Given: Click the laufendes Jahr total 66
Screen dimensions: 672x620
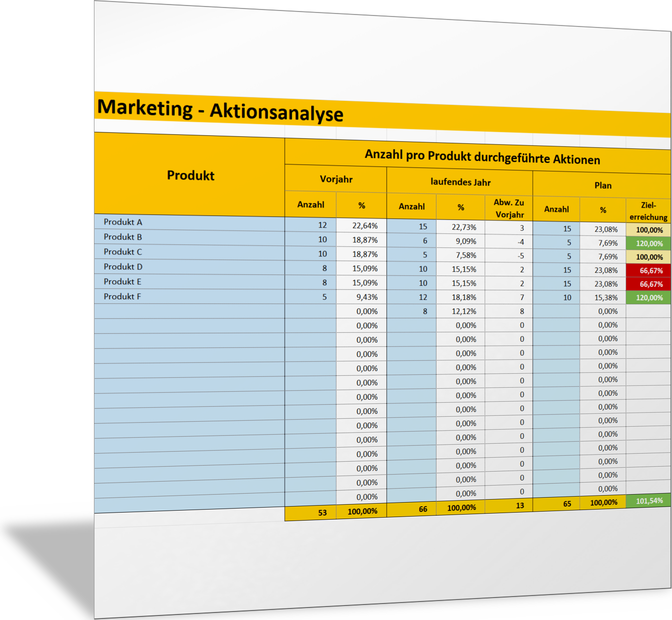Looking at the screenshot, I should [x=412, y=509].
